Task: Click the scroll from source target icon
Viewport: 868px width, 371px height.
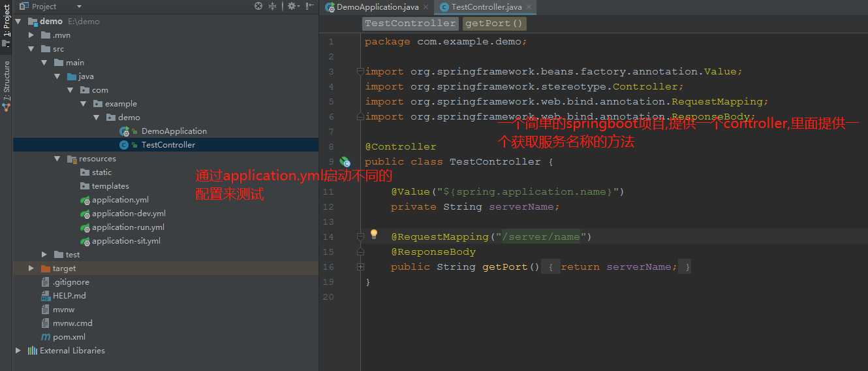Action: pos(258,6)
